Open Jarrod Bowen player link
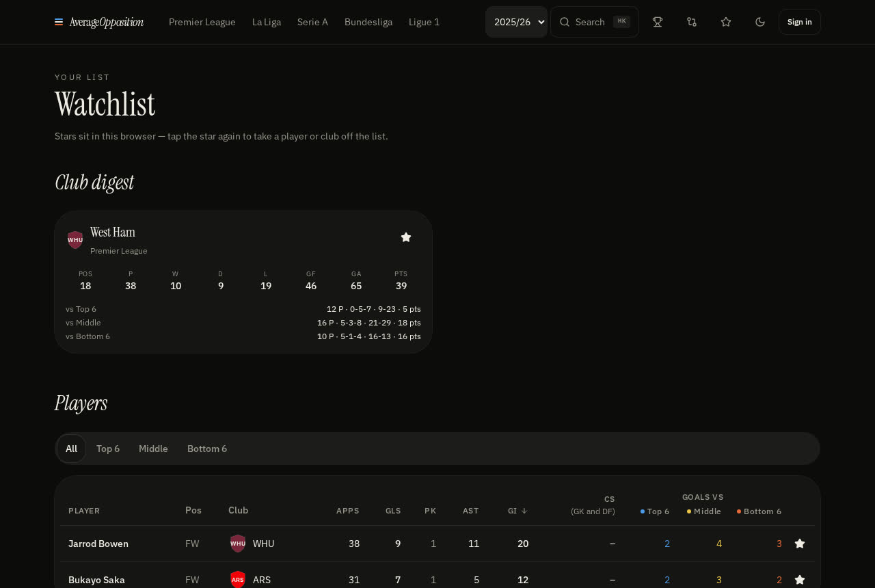Screen dimensions: 875x588 pyautogui.click(x=98, y=544)
